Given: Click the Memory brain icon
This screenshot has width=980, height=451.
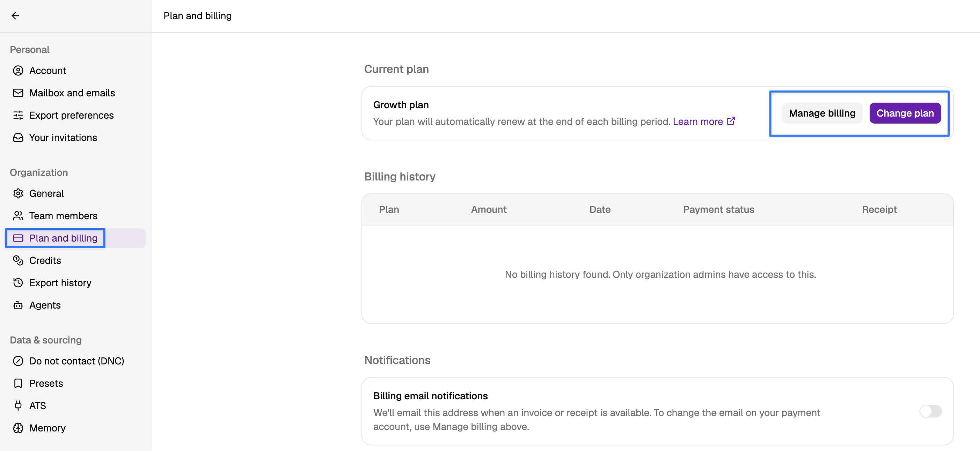Looking at the screenshot, I should tap(18, 428).
